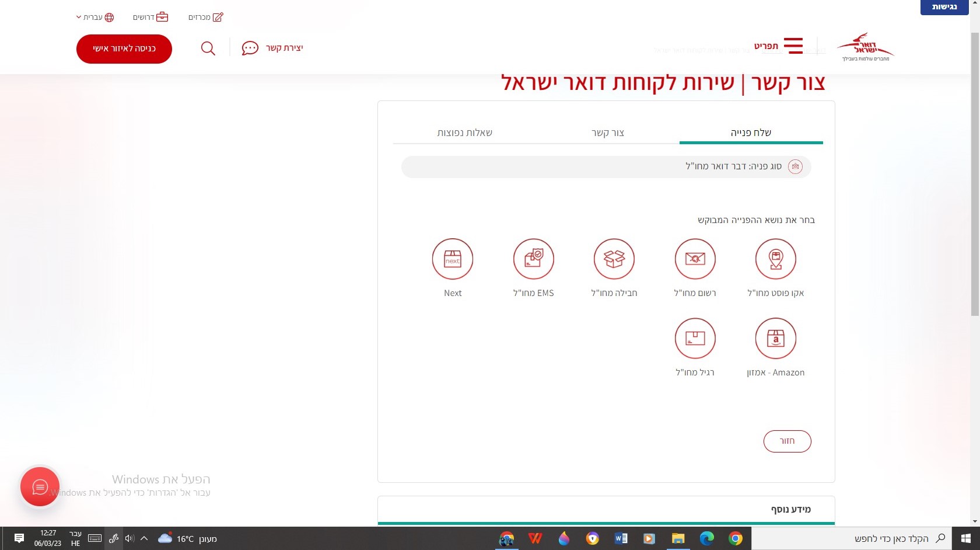Open the search magnifier icon
The image size is (980, 550).
pyautogui.click(x=208, y=48)
